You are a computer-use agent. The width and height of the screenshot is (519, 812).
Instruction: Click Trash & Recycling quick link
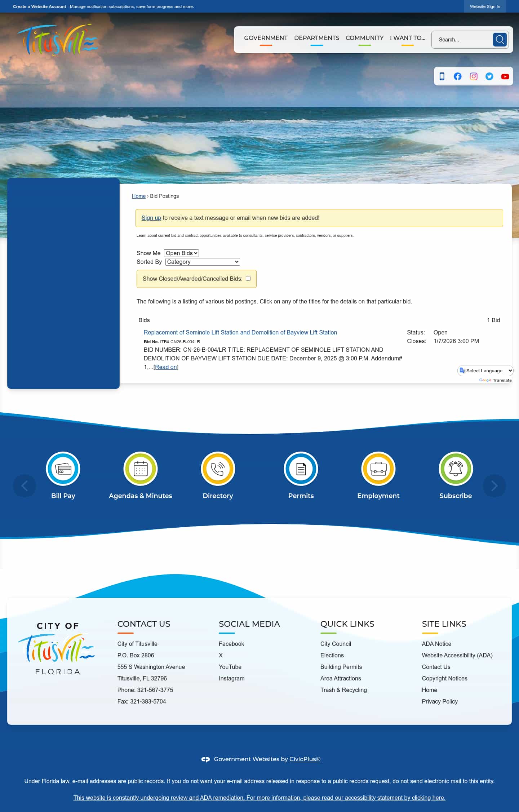pos(343,690)
